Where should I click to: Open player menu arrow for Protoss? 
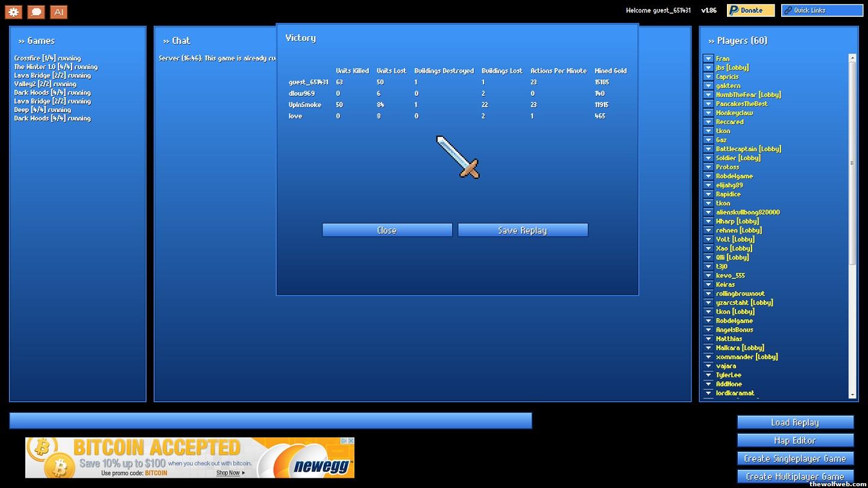(x=708, y=167)
